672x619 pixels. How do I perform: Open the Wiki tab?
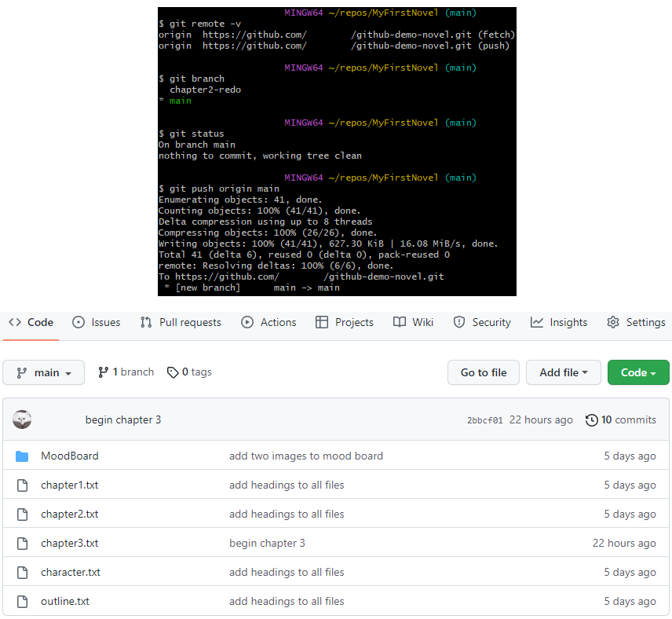[413, 322]
